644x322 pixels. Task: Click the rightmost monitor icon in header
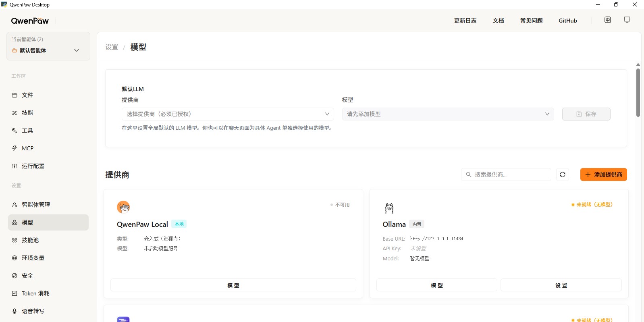pos(627,20)
